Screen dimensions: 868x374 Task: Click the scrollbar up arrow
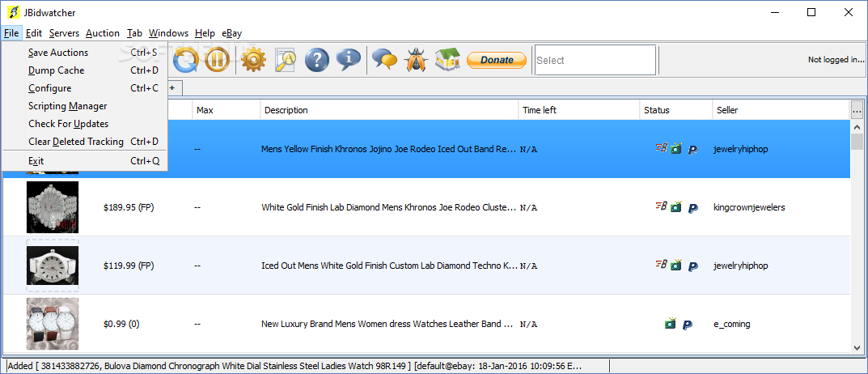(x=857, y=126)
